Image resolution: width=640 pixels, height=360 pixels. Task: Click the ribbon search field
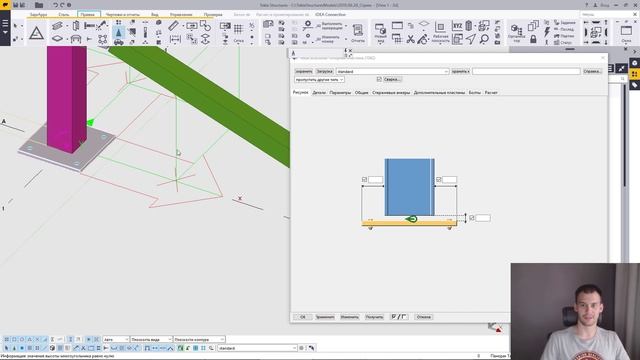pyautogui.click(x=607, y=14)
